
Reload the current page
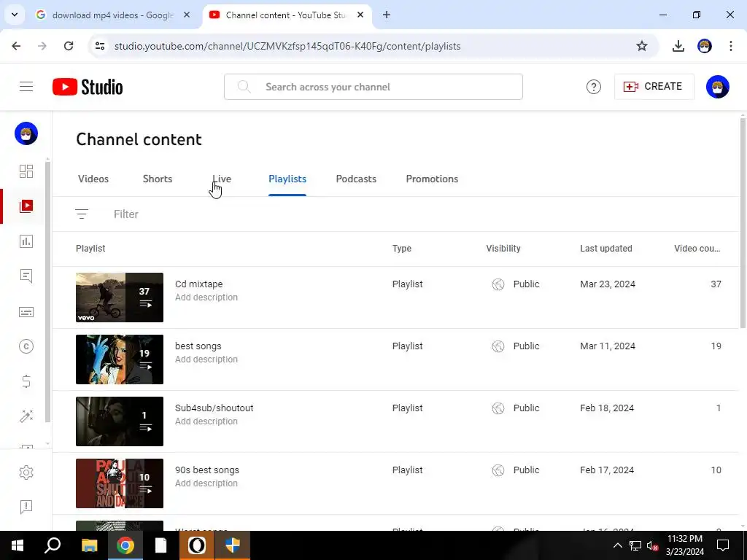(69, 46)
